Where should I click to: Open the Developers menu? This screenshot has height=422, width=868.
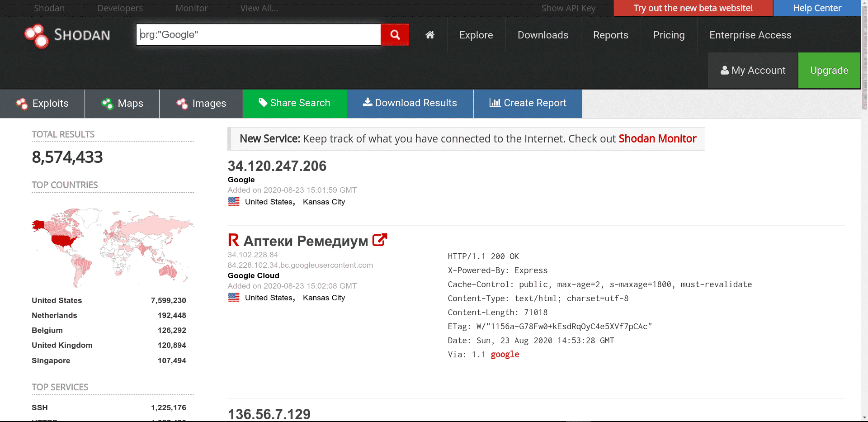119,8
